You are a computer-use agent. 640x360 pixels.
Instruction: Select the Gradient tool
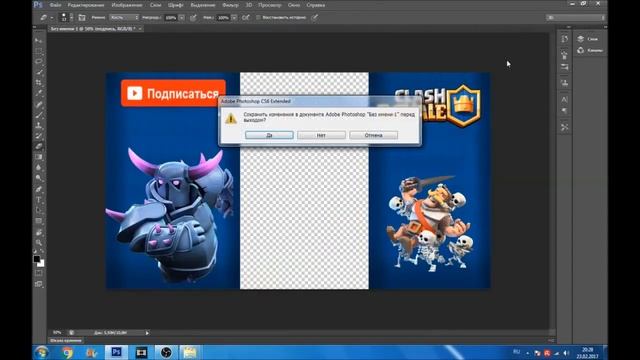point(38,157)
